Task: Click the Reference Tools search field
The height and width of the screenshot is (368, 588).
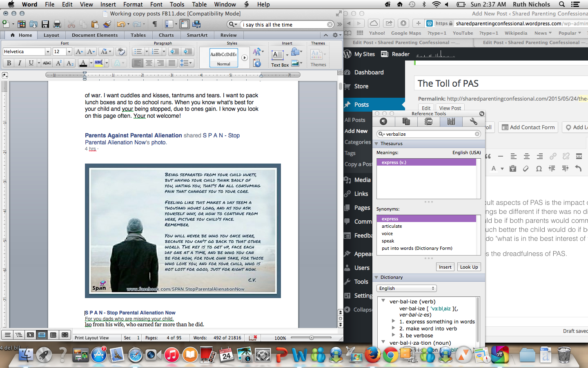Action: 429,134
